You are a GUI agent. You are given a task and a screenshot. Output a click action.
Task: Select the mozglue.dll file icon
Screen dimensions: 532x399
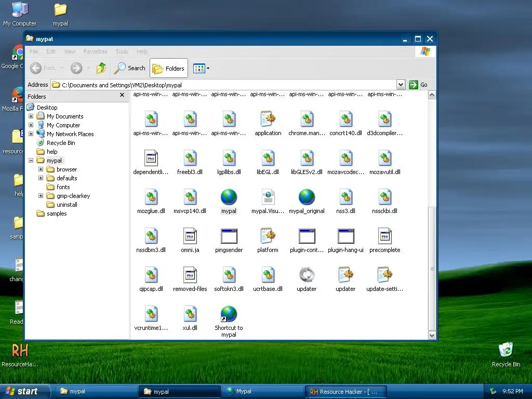coord(151,197)
